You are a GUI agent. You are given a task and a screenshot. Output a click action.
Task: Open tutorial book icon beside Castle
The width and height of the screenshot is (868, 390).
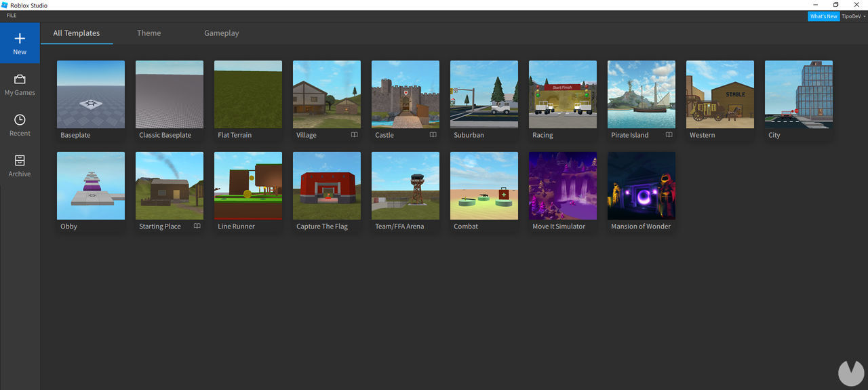tap(433, 135)
